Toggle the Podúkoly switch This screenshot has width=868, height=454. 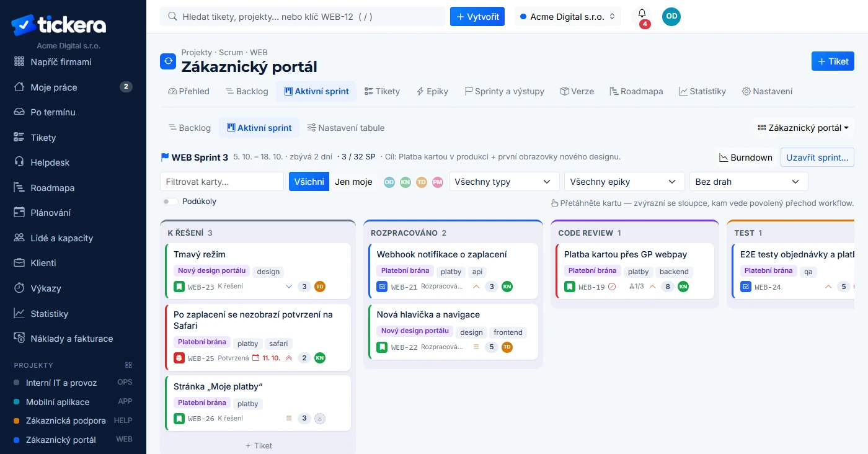coord(169,202)
